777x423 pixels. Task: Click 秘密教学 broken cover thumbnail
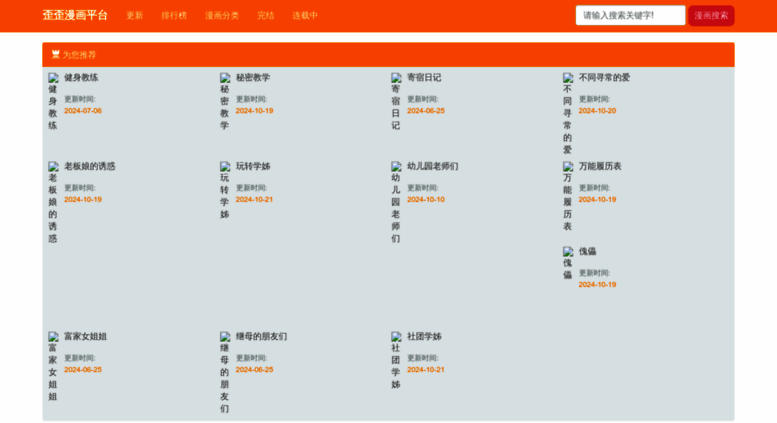click(x=225, y=102)
